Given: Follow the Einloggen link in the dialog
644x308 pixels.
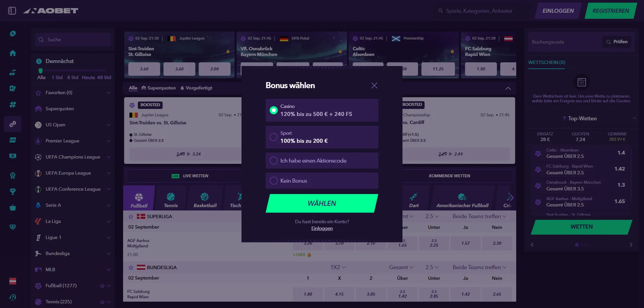Looking at the screenshot, I should (322, 228).
